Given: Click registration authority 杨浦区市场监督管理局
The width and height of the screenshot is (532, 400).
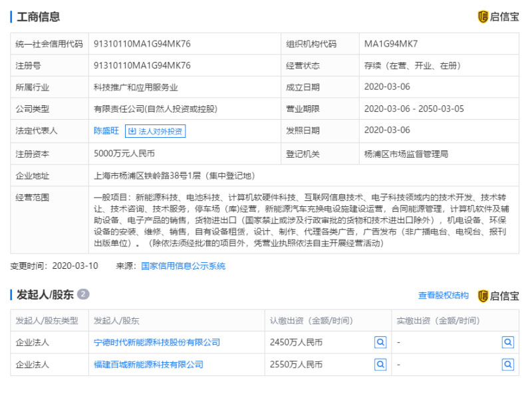Looking at the screenshot, I should tap(406, 154).
